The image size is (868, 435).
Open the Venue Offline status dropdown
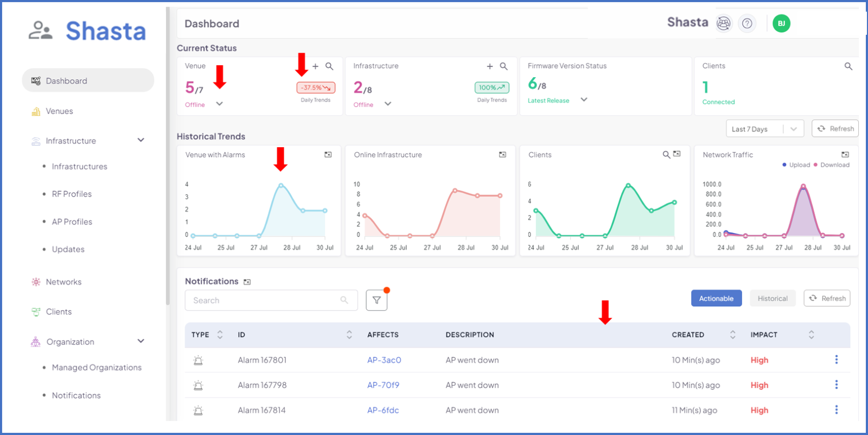219,104
